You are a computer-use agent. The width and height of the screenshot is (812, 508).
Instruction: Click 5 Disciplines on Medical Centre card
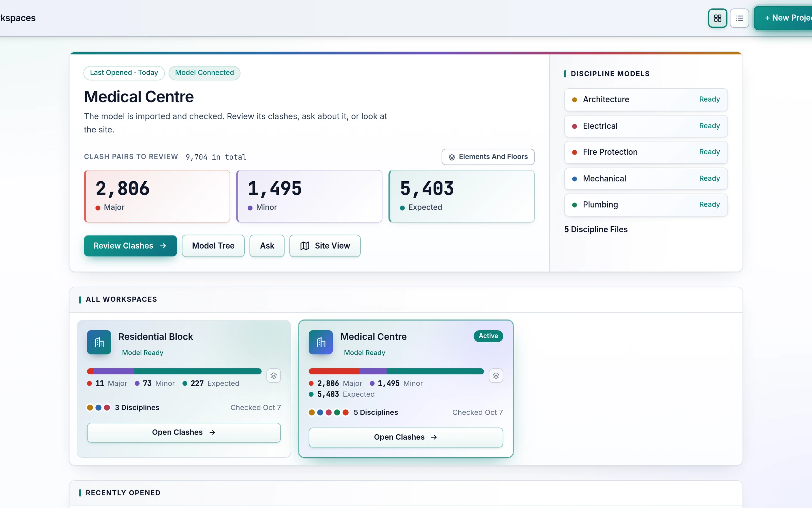click(x=376, y=412)
